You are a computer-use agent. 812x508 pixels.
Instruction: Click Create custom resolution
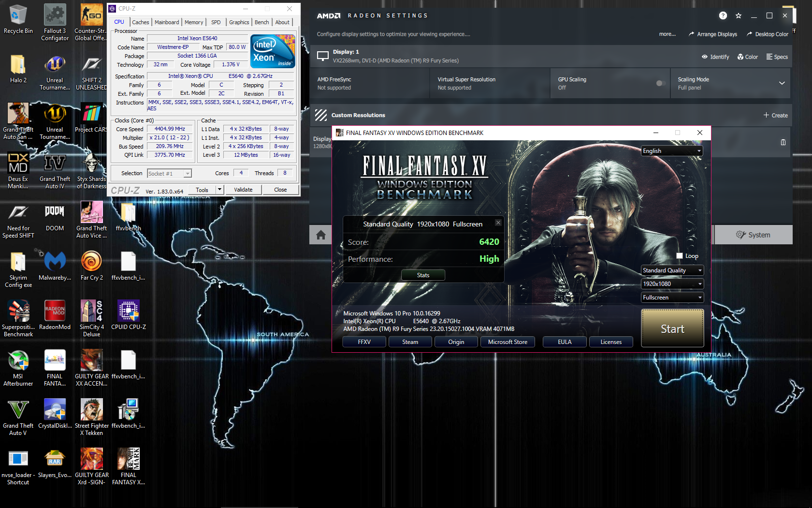click(776, 115)
